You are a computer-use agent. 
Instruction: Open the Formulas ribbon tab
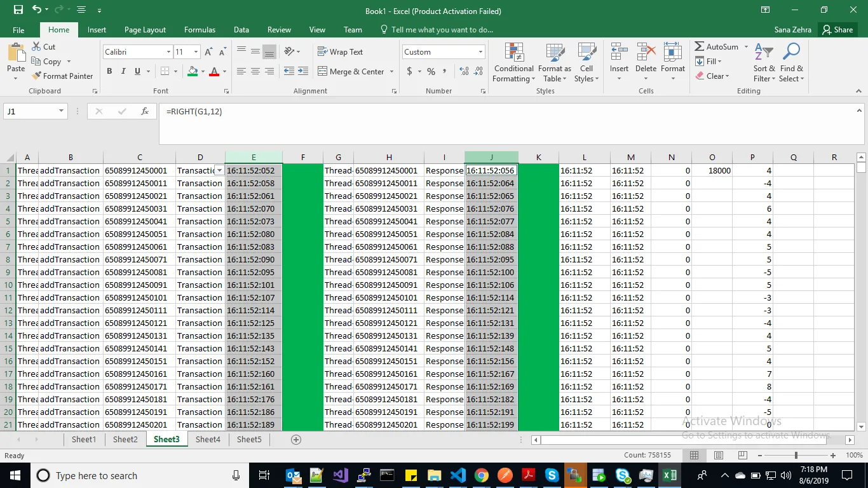pyautogui.click(x=200, y=30)
